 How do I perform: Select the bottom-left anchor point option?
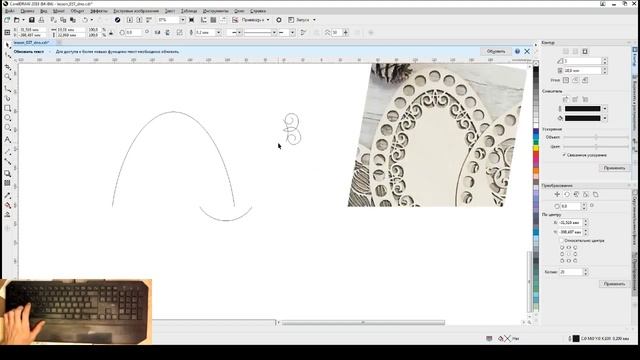click(x=562, y=260)
